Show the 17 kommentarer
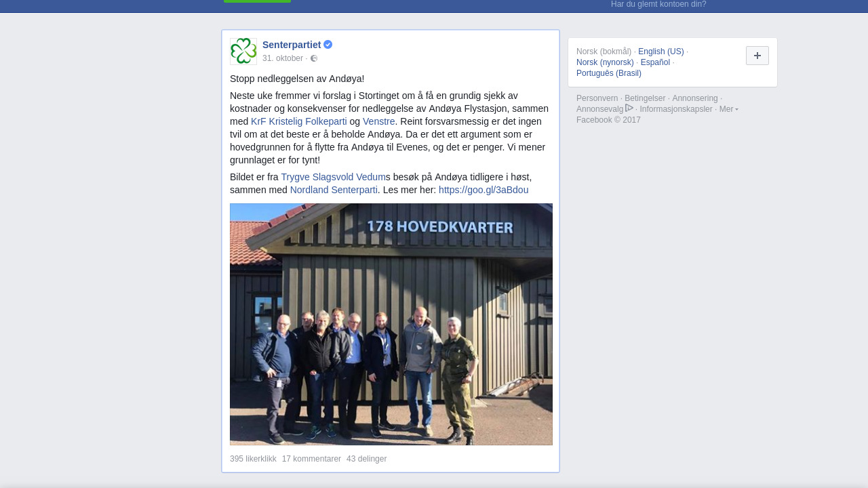This screenshot has width=868, height=488. click(x=311, y=459)
